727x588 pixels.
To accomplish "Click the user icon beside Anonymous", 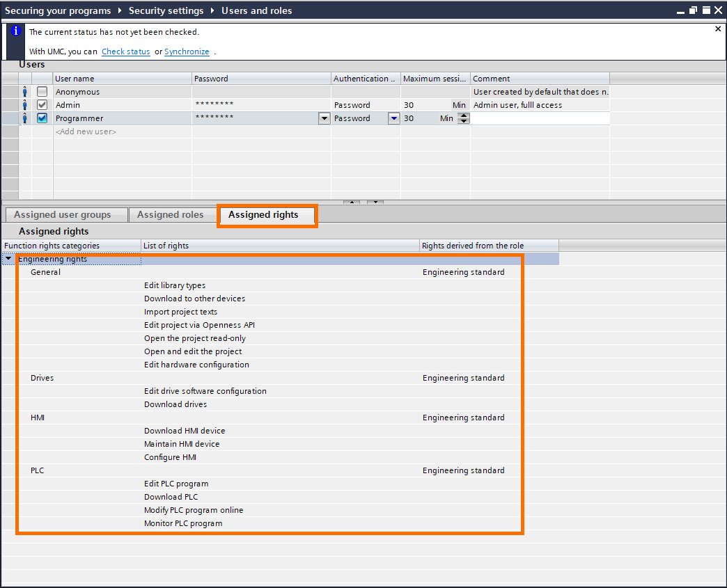I will [x=25, y=91].
